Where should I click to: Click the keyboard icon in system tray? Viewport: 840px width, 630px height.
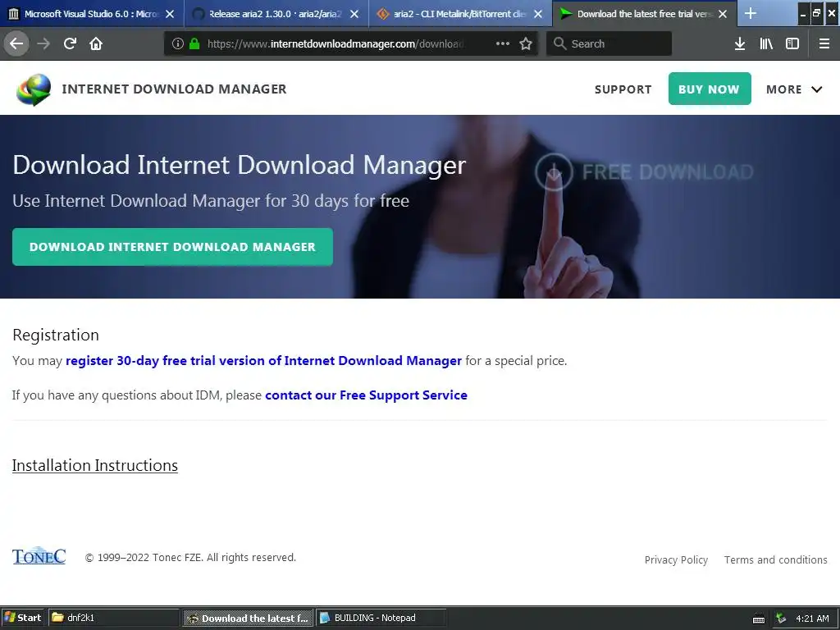click(x=759, y=619)
